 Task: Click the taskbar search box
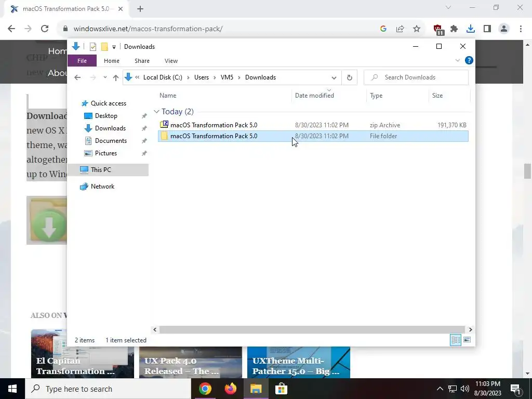(x=108, y=389)
